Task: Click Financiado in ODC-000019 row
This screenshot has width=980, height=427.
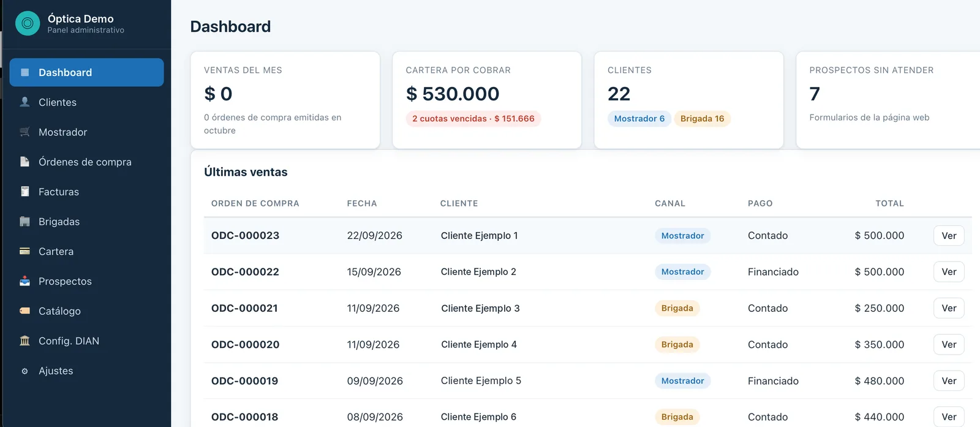Action: 773,380
